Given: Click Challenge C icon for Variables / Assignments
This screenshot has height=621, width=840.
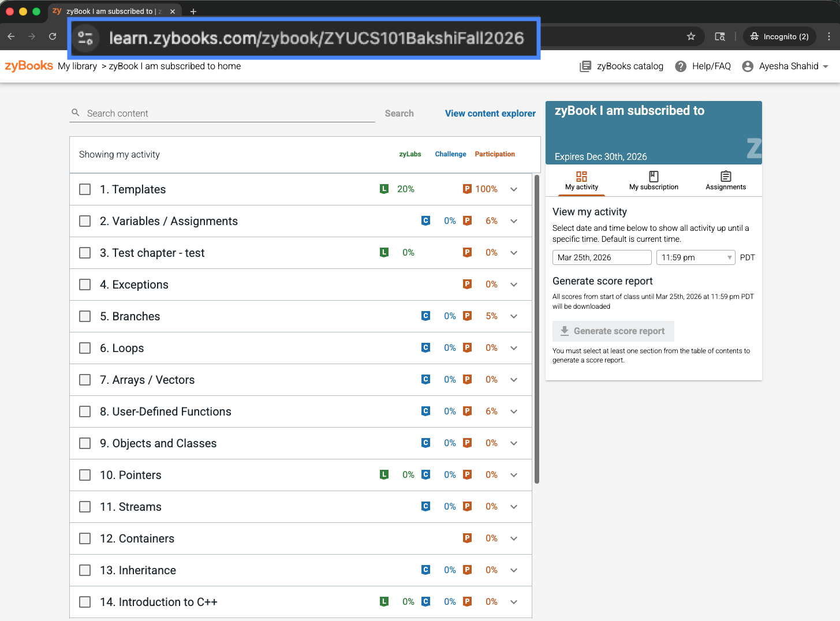Looking at the screenshot, I should 425,220.
